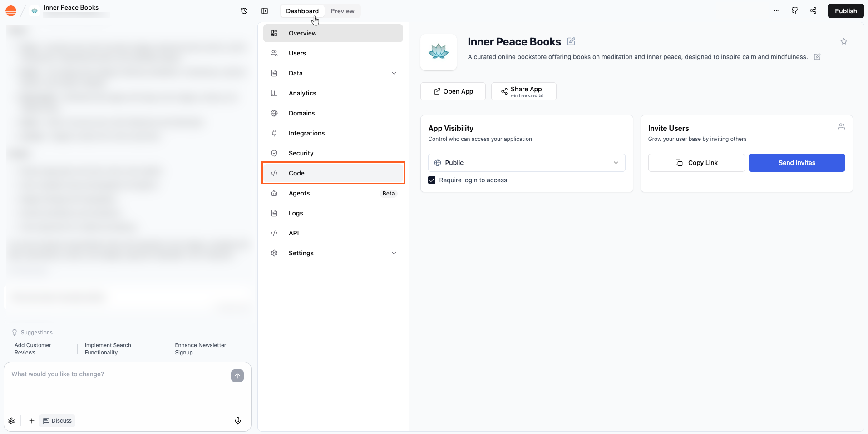Star the Inner Peace Books project

coord(843,41)
